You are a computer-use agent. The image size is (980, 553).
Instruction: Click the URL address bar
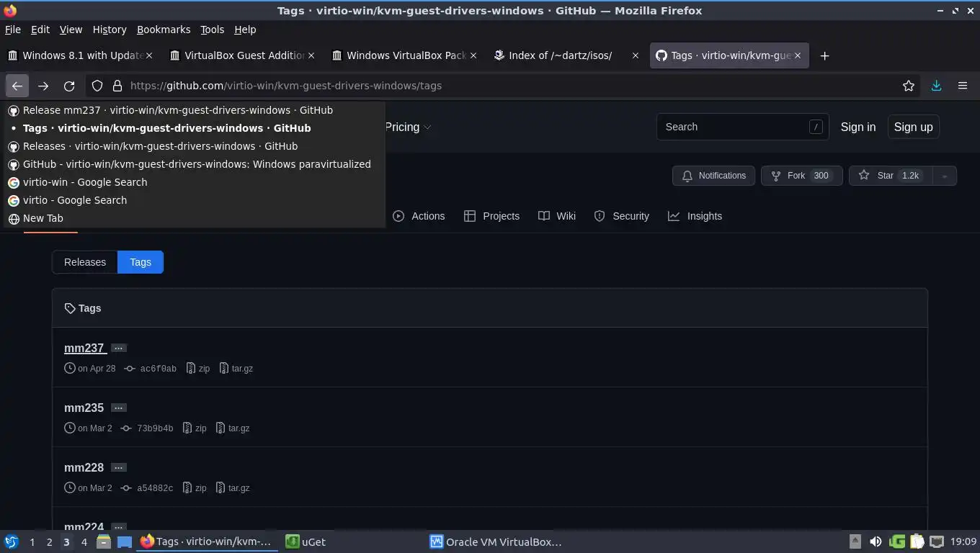(504, 86)
